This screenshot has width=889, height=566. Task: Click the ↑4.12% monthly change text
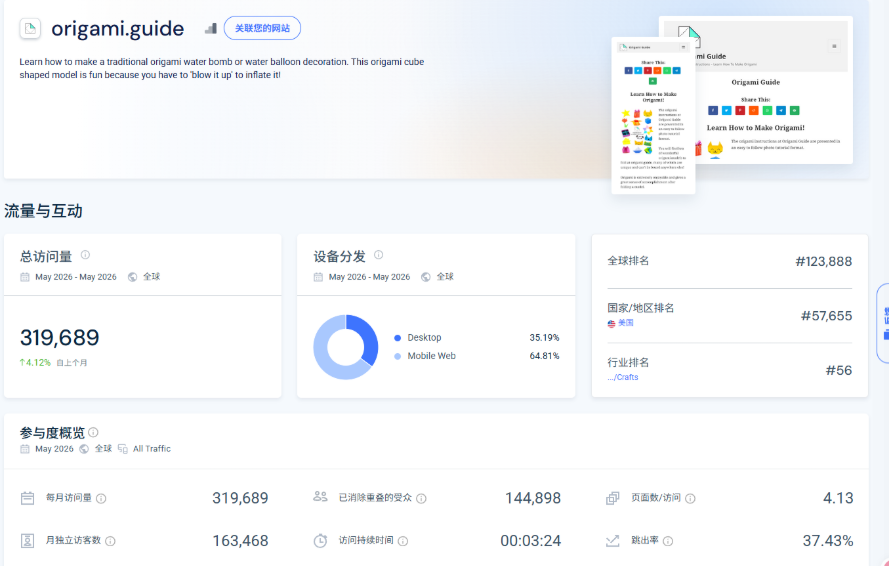35,362
